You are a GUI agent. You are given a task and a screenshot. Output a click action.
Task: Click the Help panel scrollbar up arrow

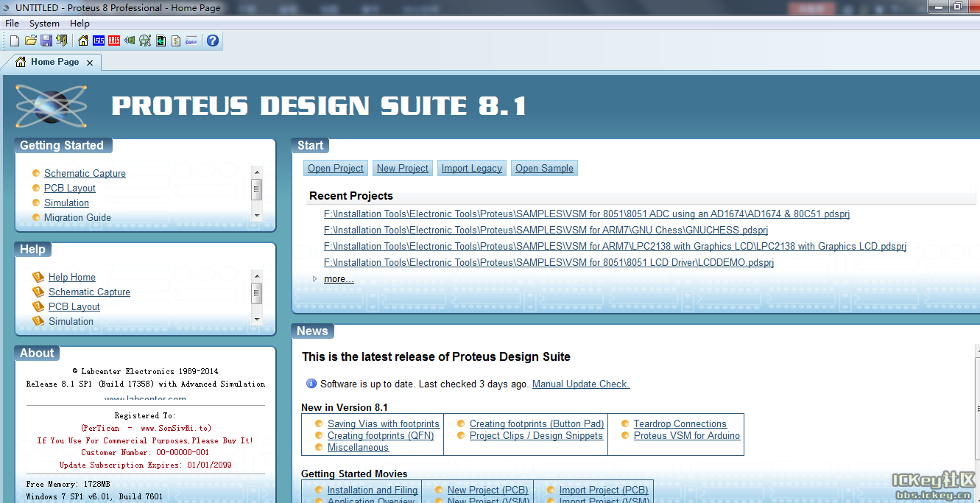tap(256, 275)
